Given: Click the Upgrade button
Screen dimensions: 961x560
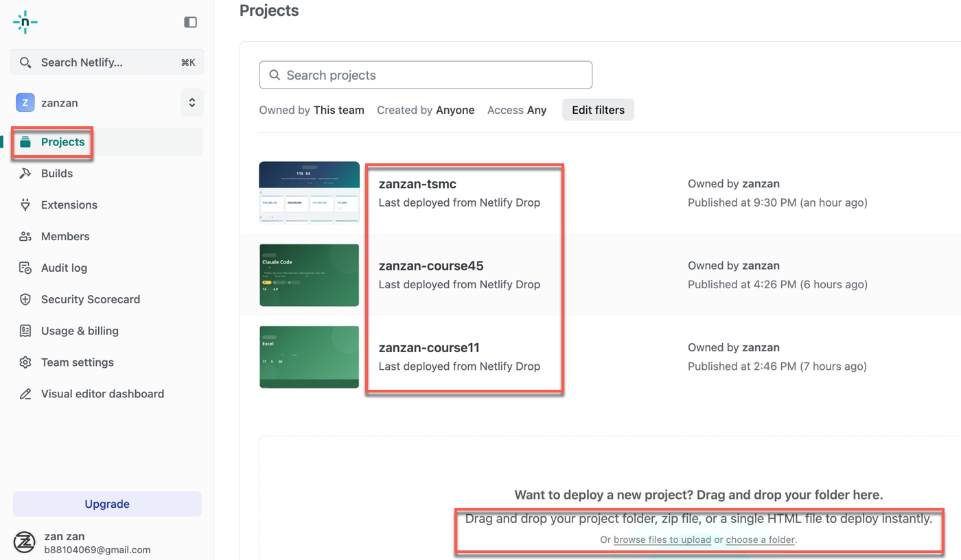Looking at the screenshot, I should 107,504.
